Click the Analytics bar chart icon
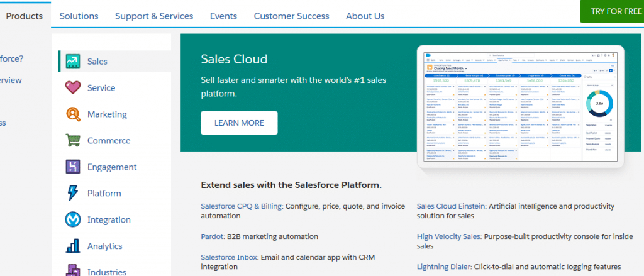644x276 pixels. coord(73,246)
